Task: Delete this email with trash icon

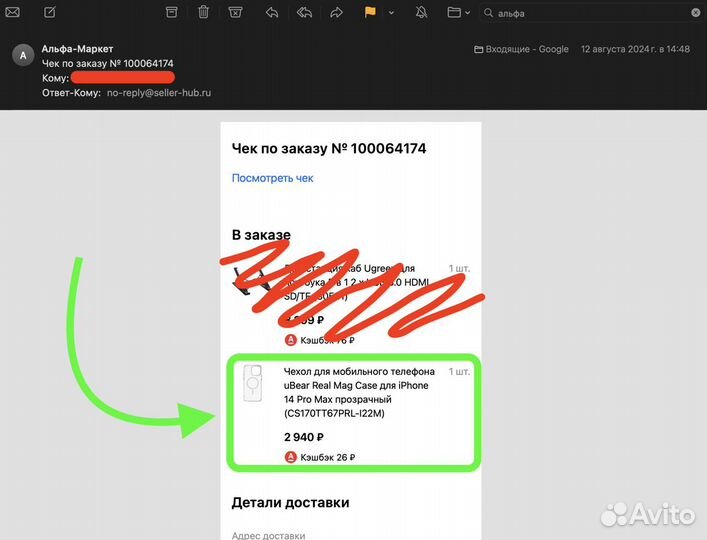Action: click(x=203, y=13)
